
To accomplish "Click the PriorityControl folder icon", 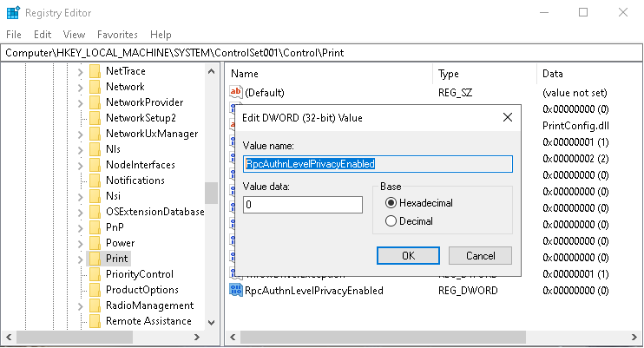I will pos(95,274).
